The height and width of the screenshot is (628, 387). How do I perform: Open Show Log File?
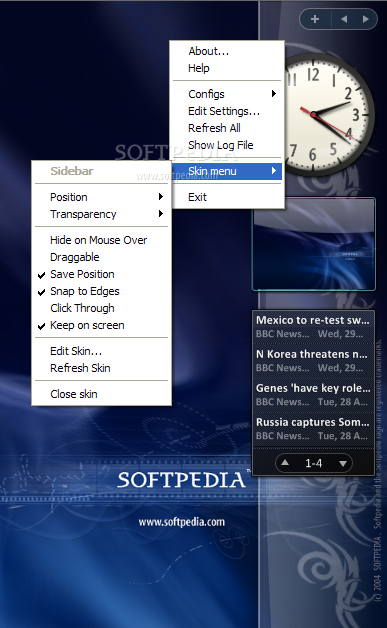(227, 145)
